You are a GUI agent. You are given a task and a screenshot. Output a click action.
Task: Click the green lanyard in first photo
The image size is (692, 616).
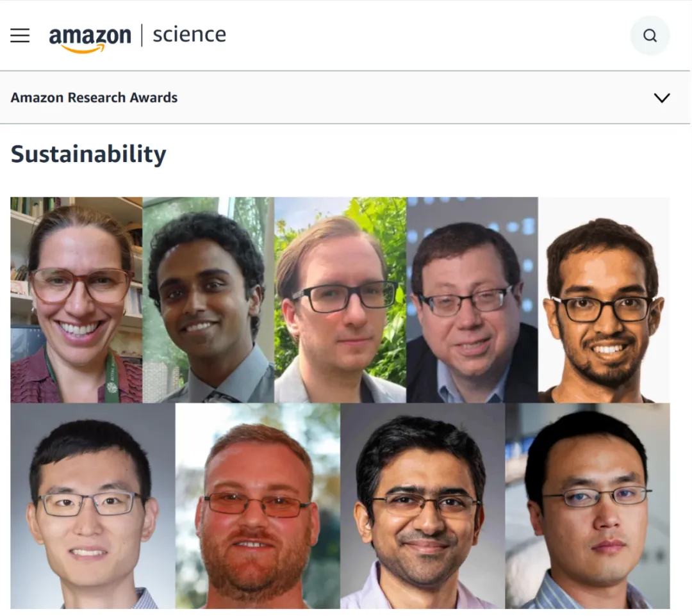click(111, 379)
